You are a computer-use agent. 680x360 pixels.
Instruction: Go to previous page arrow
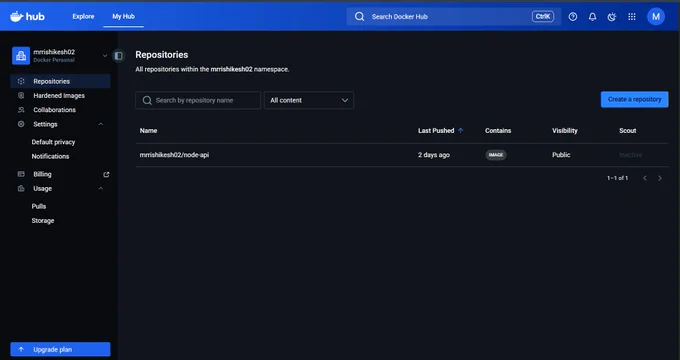(x=645, y=178)
